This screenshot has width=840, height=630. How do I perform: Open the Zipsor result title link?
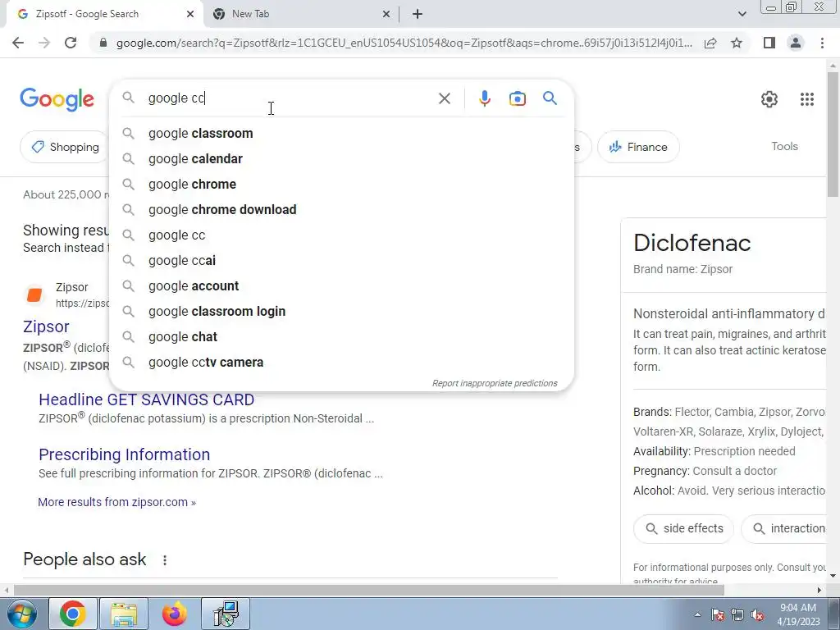pyautogui.click(x=46, y=326)
